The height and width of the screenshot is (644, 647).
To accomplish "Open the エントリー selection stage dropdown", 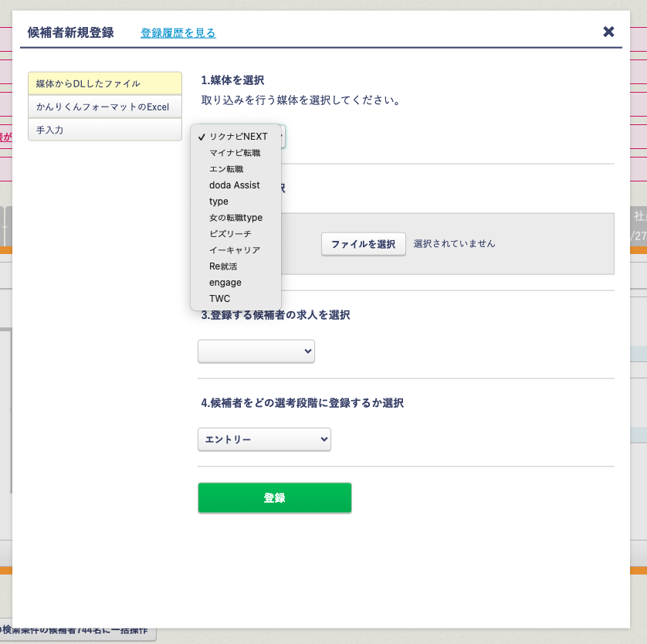I will coord(264,439).
